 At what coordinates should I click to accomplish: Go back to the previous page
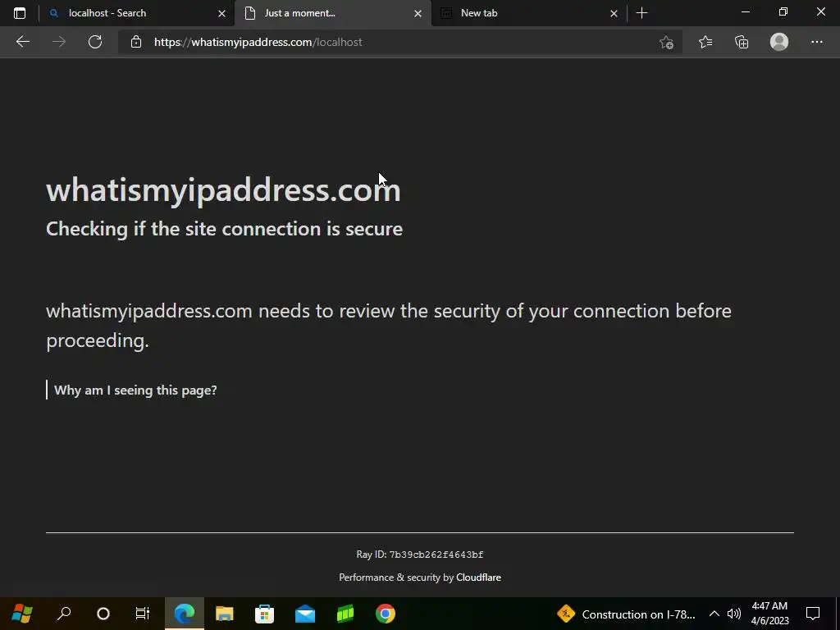22,42
